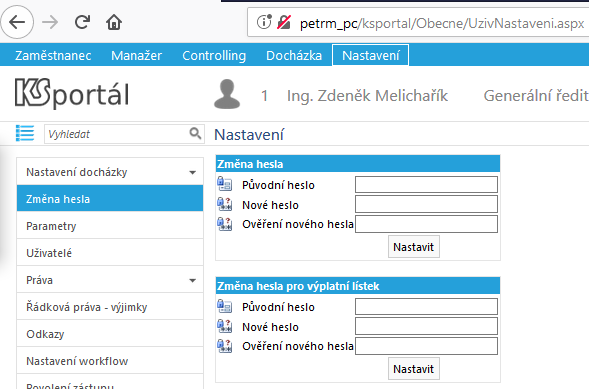This screenshot has height=389, width=589.
Task: Click the user avatar silhouette icon
Action: click(227, 94)
